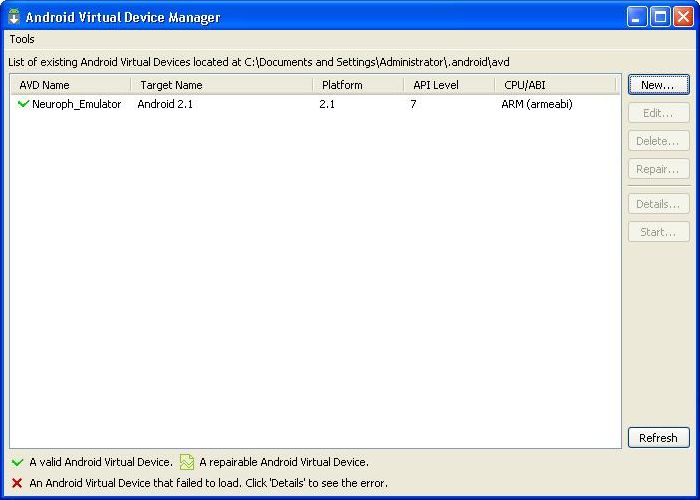The width and height of the screenshot is (700, 500).
Task: Click the Start button
Action: pos(658,232)
